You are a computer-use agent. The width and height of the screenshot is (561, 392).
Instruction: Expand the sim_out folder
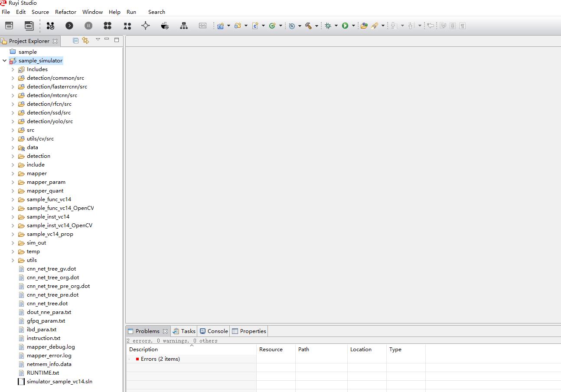13,243
